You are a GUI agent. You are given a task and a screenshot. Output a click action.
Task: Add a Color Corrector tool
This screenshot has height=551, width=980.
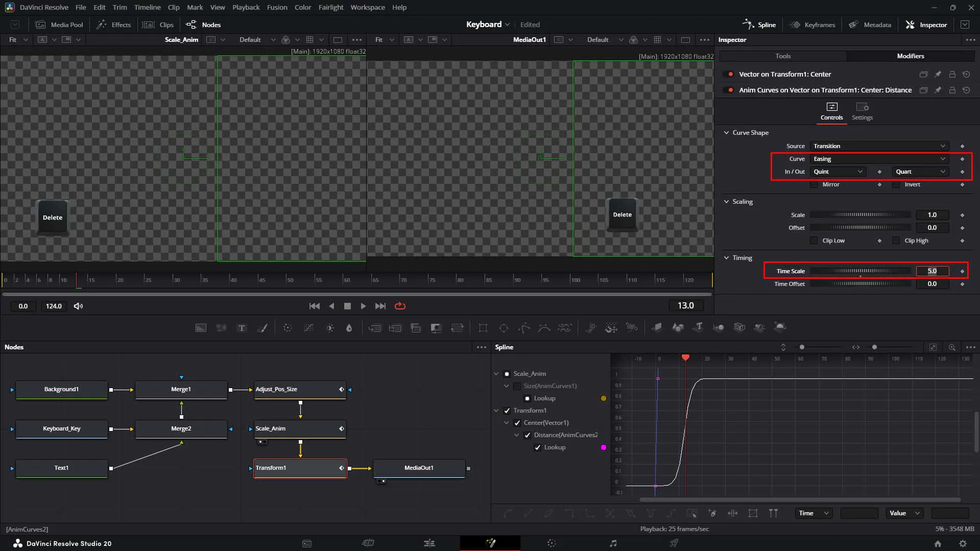point(288,328)
